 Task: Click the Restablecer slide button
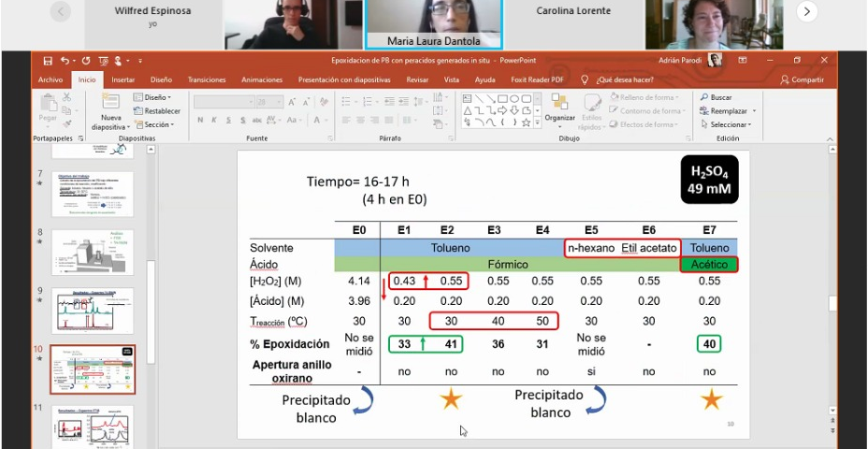157,110
